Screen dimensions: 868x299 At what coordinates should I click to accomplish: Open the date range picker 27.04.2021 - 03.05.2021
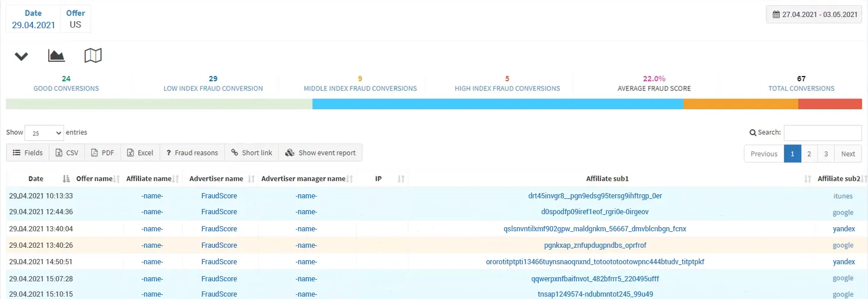[814, 15]
